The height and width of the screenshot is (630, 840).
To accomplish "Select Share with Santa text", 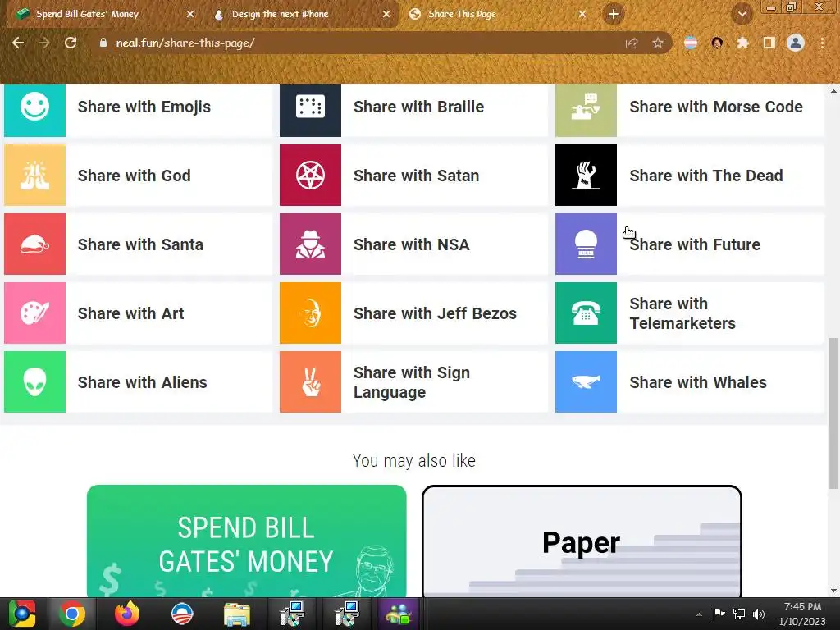I will tap(140, 244).
